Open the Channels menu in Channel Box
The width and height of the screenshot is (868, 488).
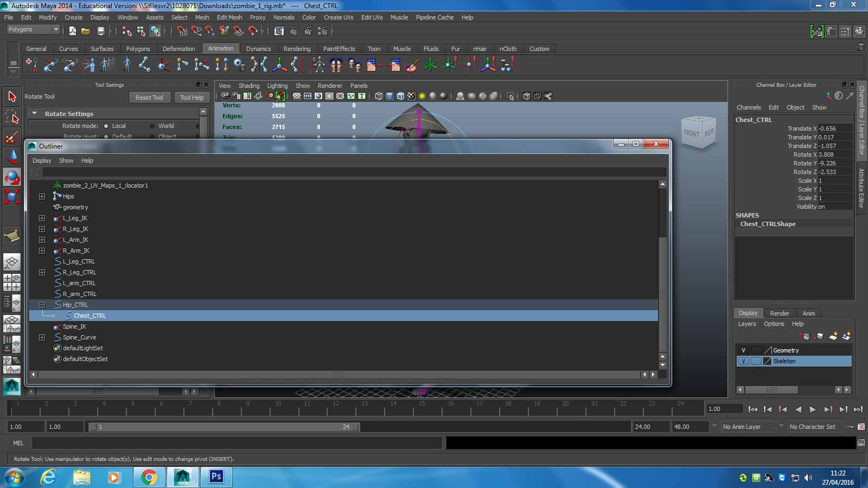[x=749, y=107]
